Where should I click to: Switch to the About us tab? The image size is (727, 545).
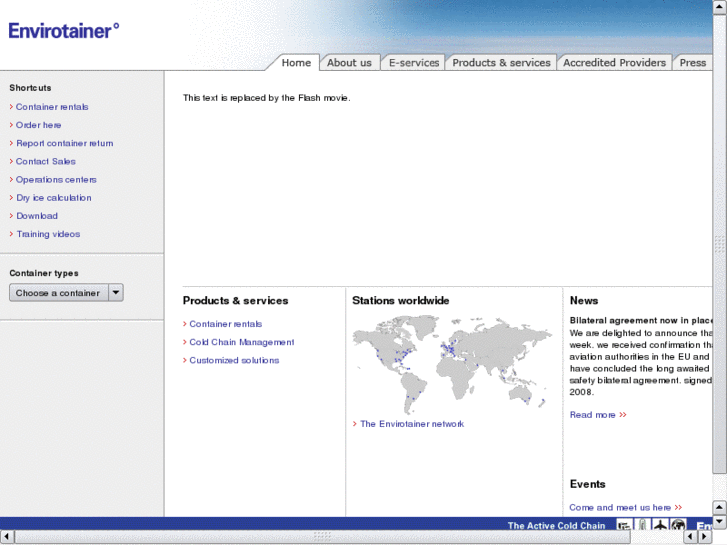(349, 63)
